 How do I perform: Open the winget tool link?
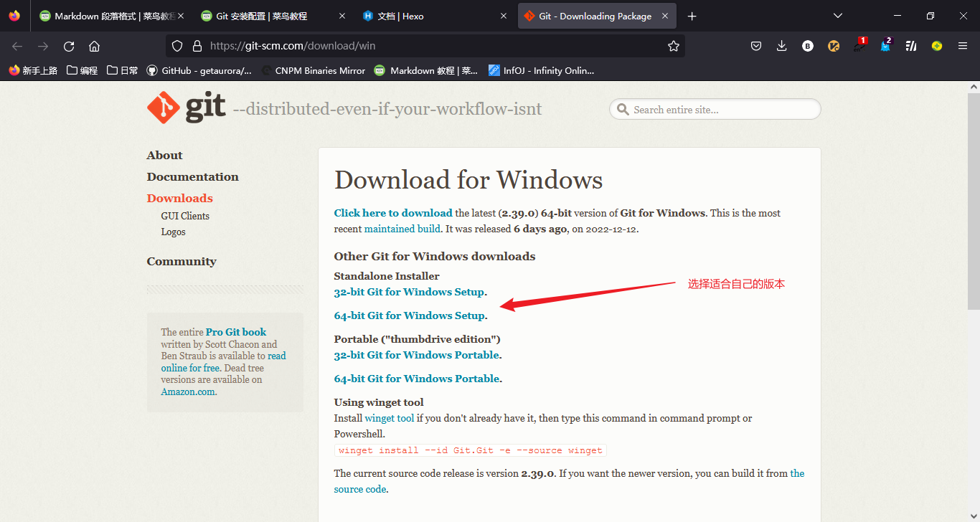pos(390,418)
